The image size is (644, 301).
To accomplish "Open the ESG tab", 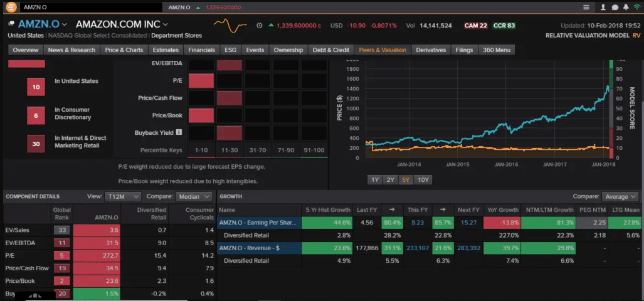I will click(230, 50).
